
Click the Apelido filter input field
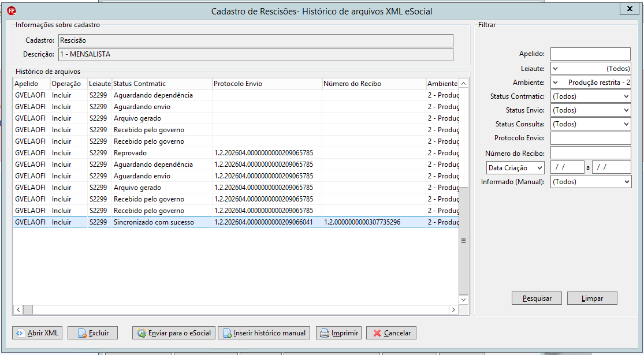pos(591,54)
